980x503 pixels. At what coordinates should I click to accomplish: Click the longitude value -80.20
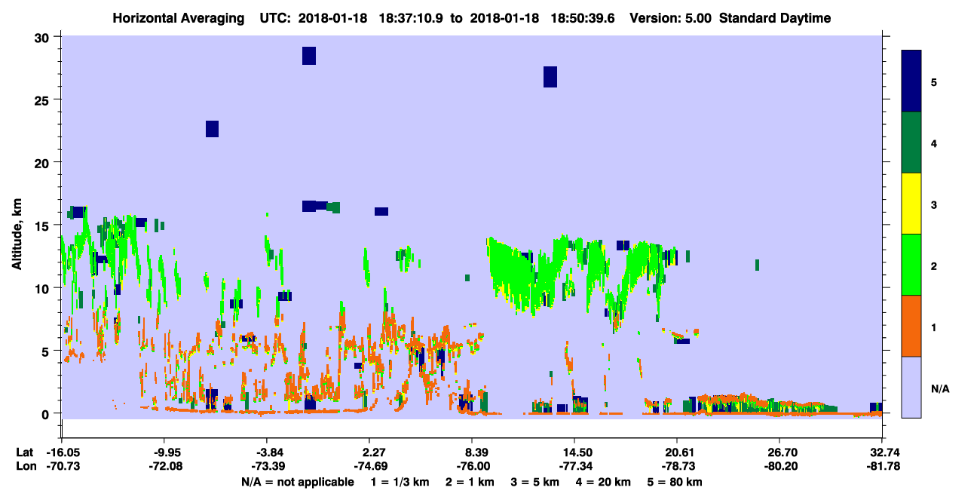(779, 466)
